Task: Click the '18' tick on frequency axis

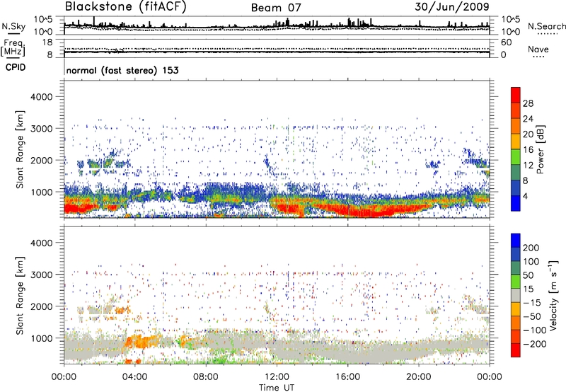Action: point(47,42)
